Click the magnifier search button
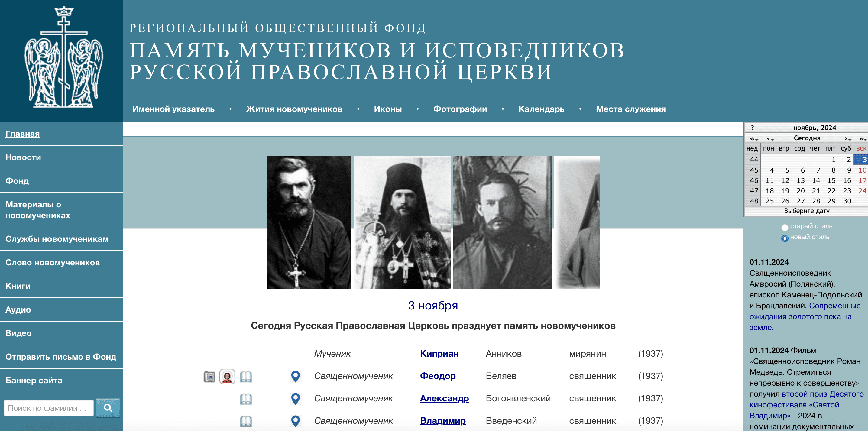 tap(108, 408)
